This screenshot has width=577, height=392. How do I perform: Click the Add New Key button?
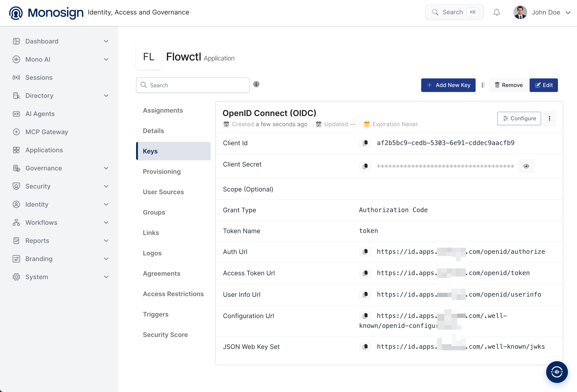[448, 85]
